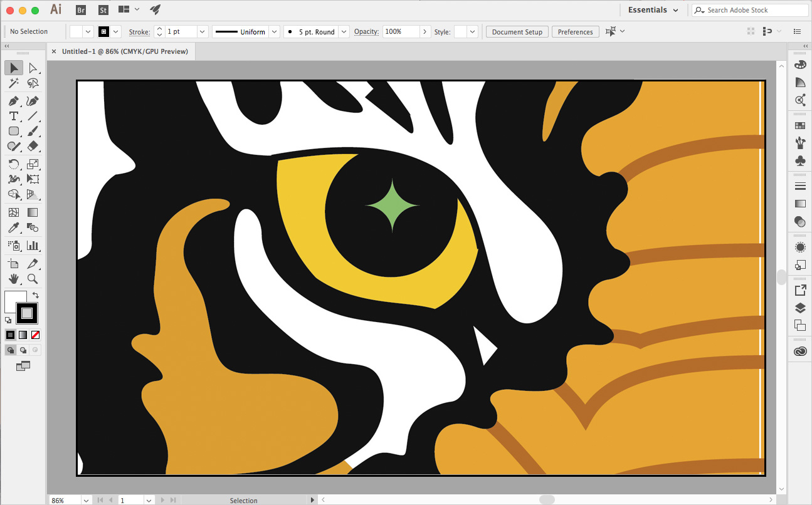Select the Selection tool arrow
Image resolution: width=812 pixels, height=505 pixels.
[x=14, y=68]
